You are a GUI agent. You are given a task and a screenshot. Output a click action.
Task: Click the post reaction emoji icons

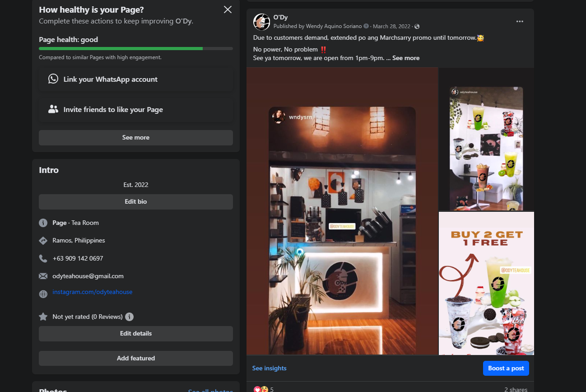[x=261, y=389]
